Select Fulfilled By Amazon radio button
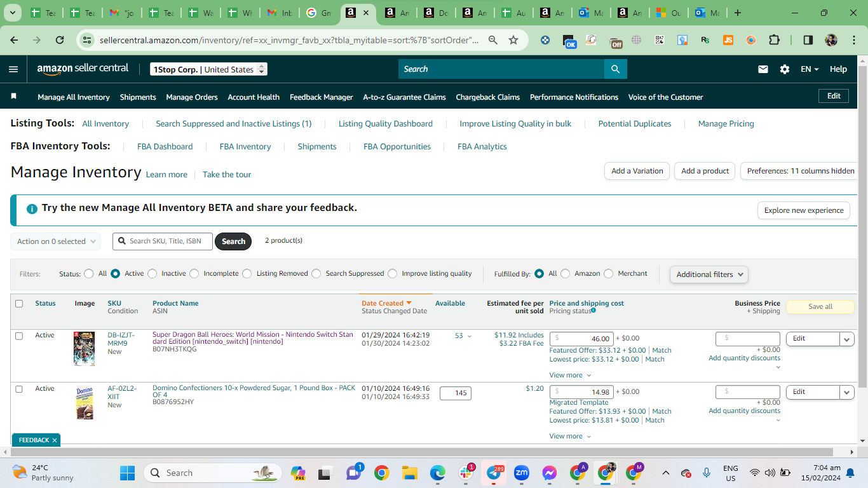The width and height of the screenshot is (868, 488). pos(565,274)
